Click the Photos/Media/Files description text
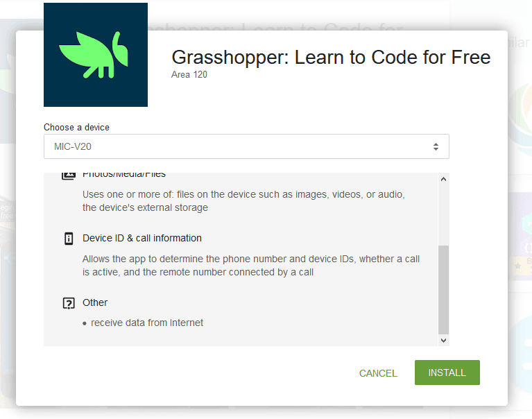 click(243, 201)
